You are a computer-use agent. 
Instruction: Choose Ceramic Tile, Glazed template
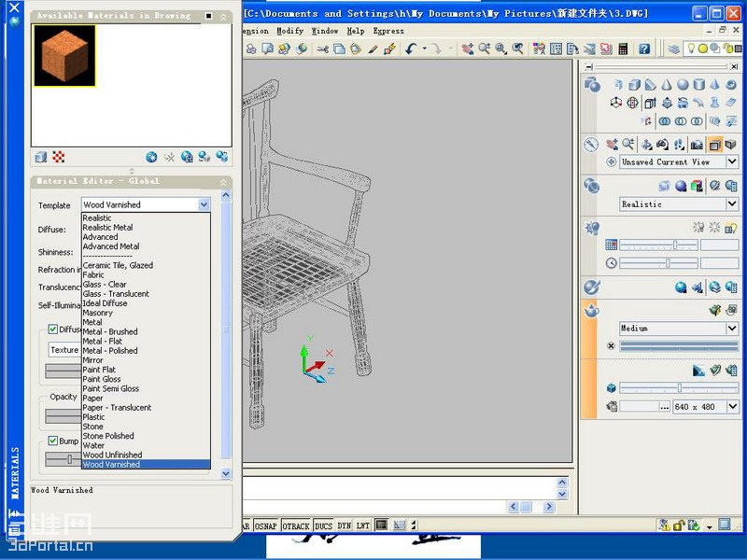[x=118, y=265]
